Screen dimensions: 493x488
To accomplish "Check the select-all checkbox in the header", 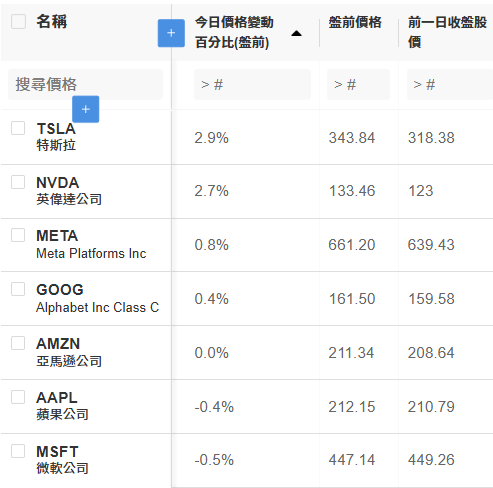I will coord(18,22).
